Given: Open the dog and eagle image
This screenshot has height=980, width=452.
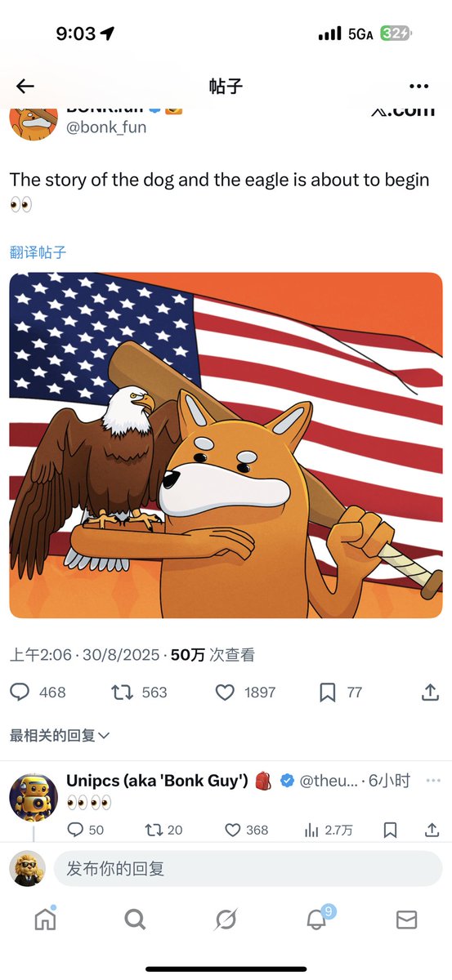Looking at the screenshot, I should [x=226, y=445].
